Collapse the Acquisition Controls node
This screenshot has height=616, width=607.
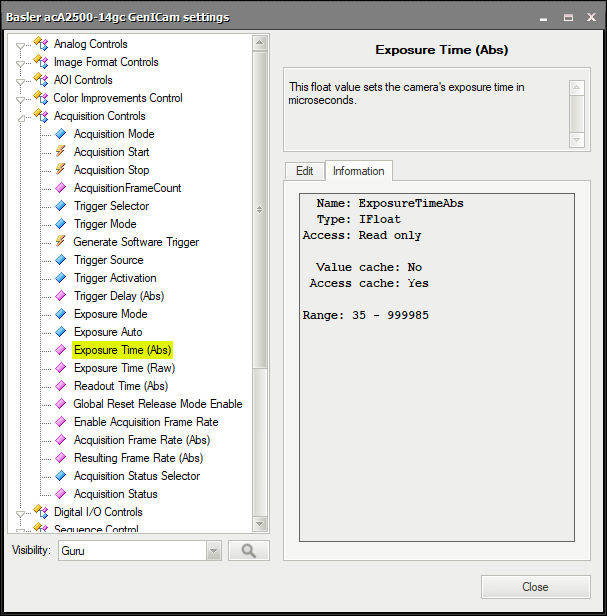pyautogui.click(x=21, y=118)
